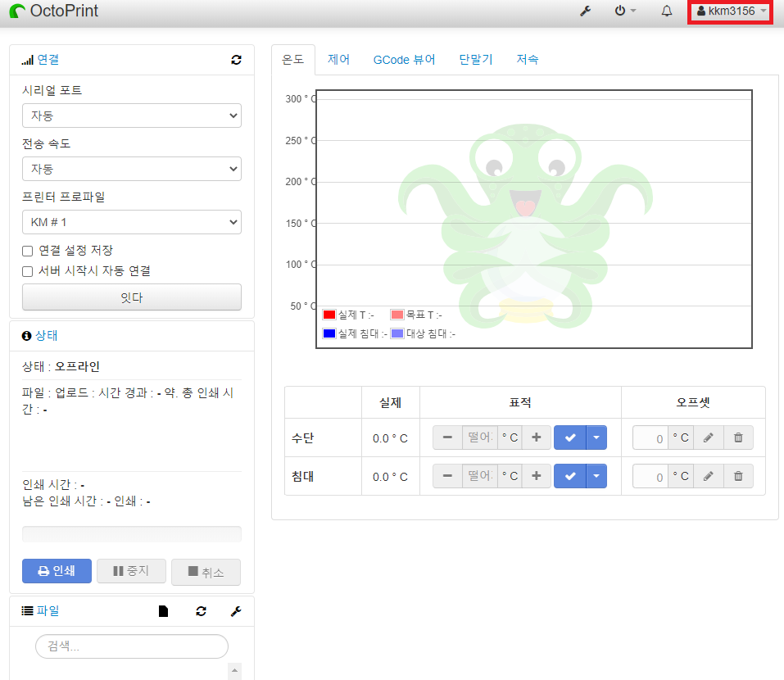Click the 잇다 connect button
The height and width of the screenshot is (680, 784).
(132, 297)
